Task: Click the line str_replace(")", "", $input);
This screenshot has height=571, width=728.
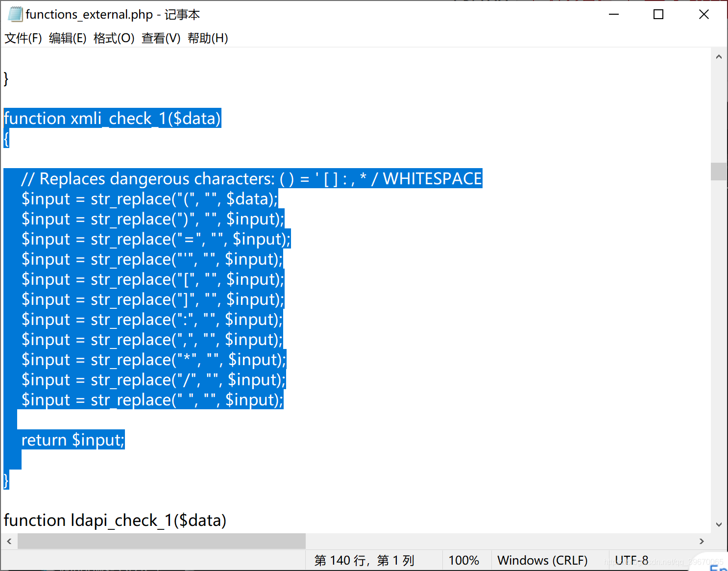Action: 152,219
